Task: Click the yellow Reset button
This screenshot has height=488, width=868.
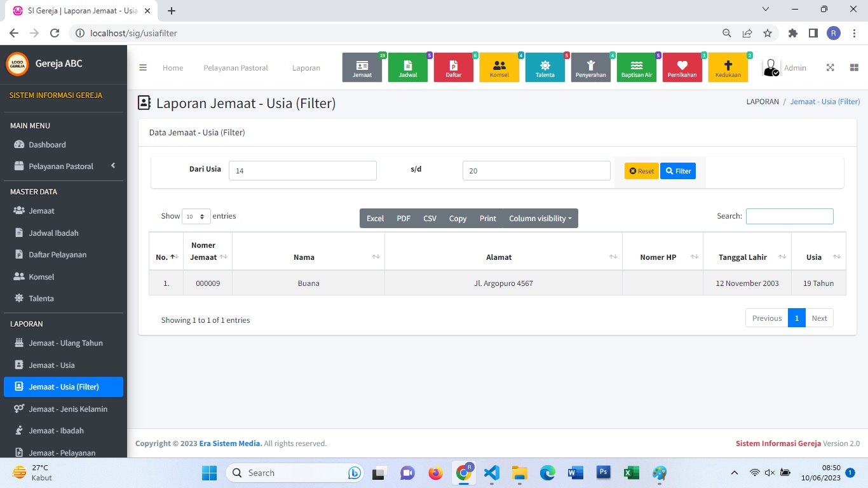Action: (641, 171)
